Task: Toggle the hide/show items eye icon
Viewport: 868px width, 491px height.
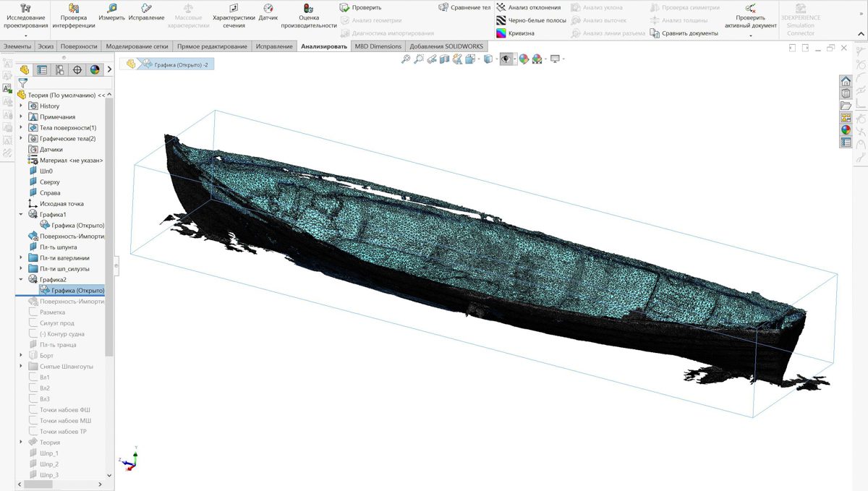Action: click(x=506, y=59)
